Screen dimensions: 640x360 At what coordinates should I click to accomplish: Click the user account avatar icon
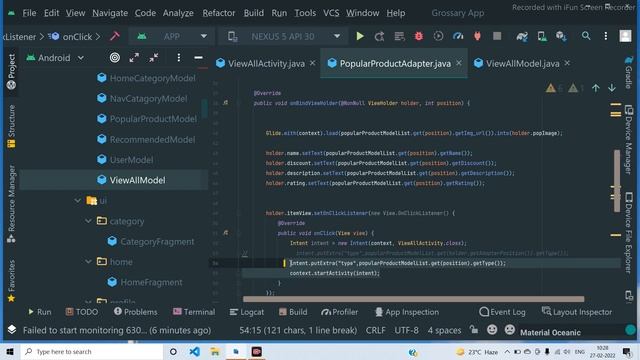pyautogui.click(x=625, y=36)
